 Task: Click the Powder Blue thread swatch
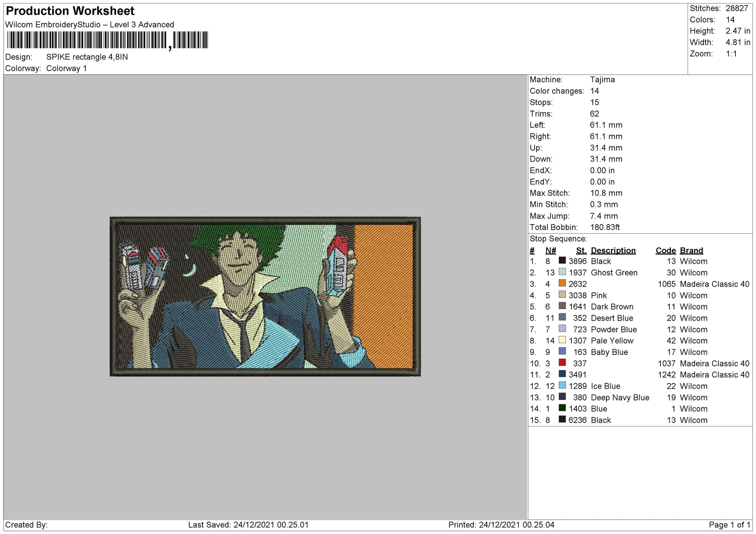click(562, 328)
